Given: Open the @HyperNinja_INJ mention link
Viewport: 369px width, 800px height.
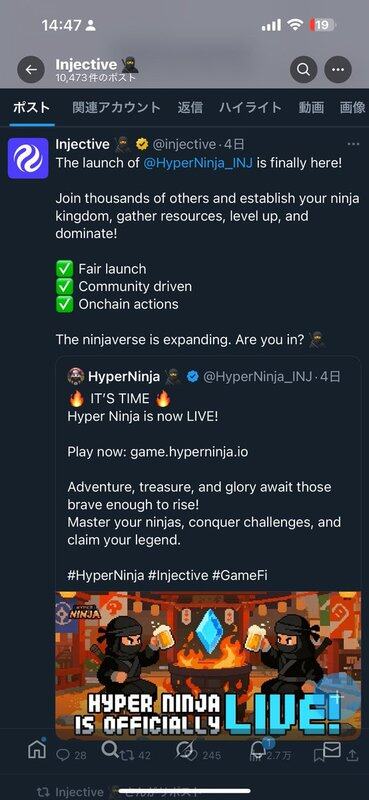Looking at the screenshot, I should click(198, 163).
